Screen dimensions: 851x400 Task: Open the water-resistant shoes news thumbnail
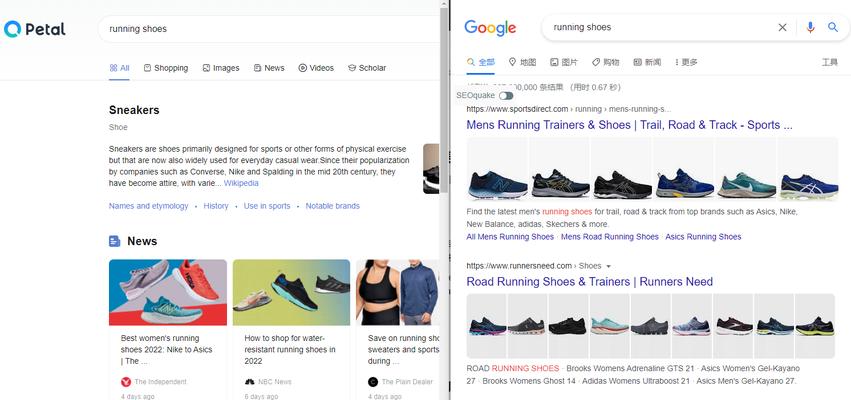pyautogui.click(x=291, y=293)
